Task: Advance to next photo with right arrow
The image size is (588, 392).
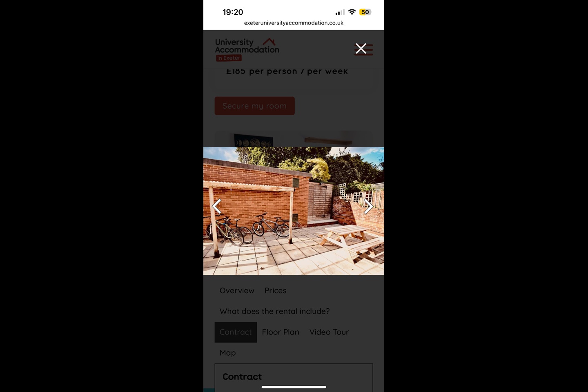Action: 368,207
